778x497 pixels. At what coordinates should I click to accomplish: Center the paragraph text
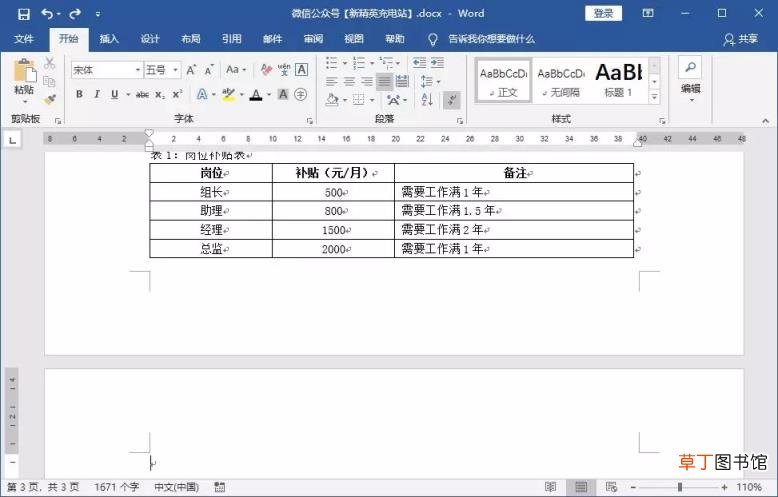click(x=349, y=81)
